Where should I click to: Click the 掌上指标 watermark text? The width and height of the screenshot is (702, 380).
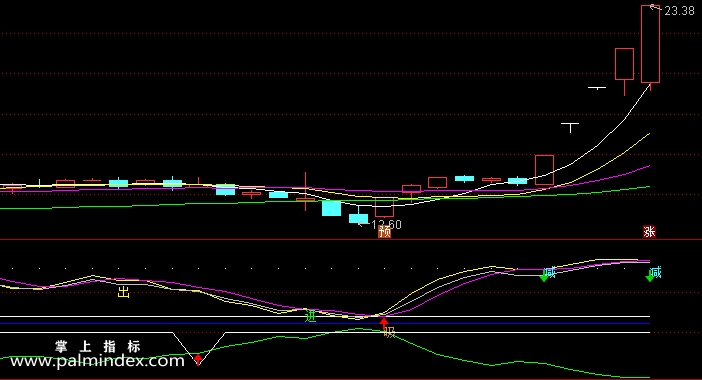[x=98, y=346]
